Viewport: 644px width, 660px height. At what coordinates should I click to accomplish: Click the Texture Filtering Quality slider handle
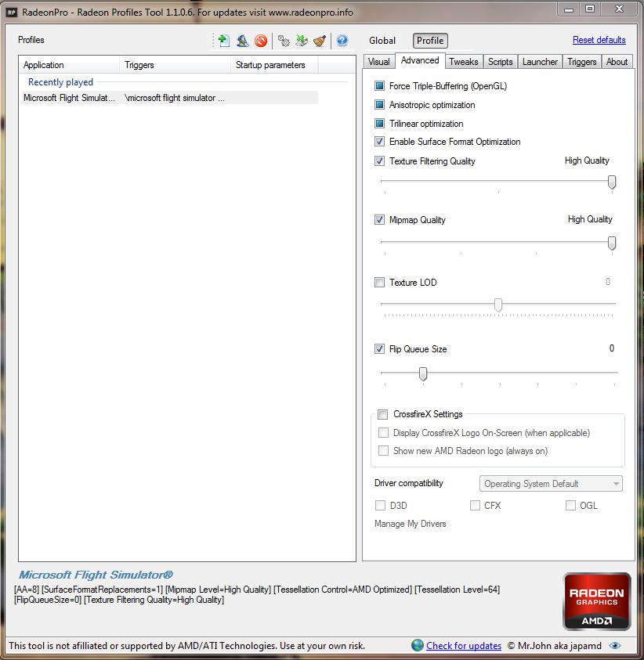coord(612,182)
